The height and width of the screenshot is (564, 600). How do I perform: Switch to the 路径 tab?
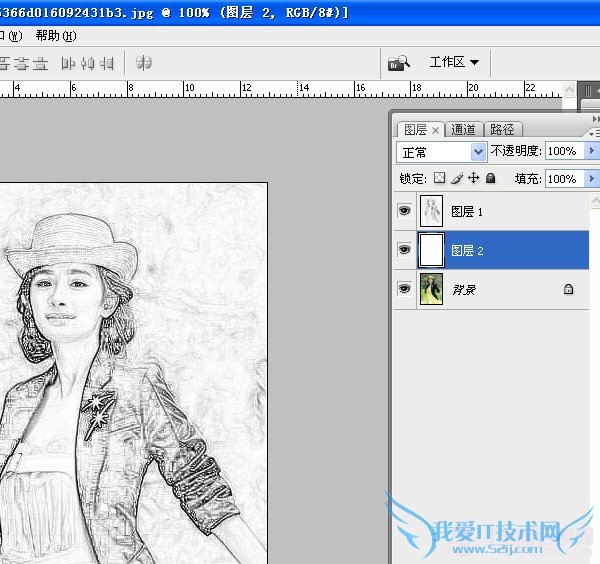(x=502, y=130)
